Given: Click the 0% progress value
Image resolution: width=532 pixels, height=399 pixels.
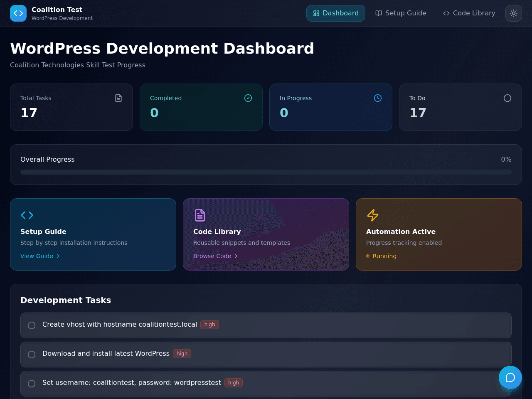Looking at the screenshot, I should [x=506, y=159].
